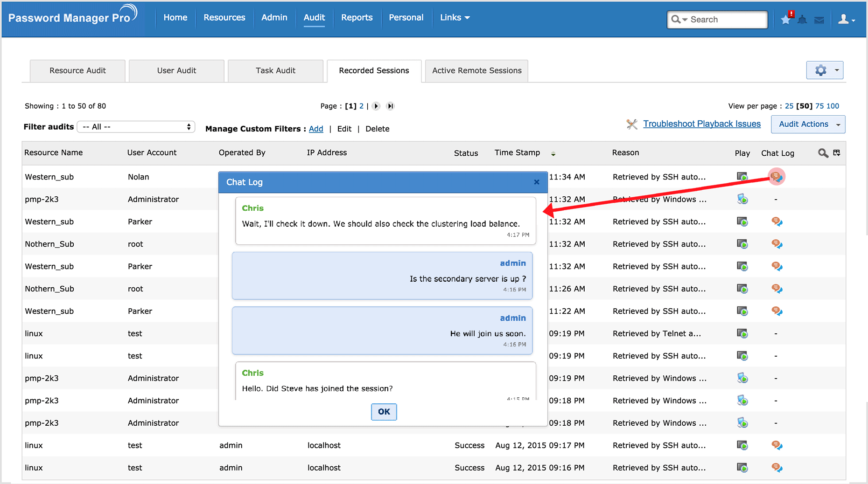This screenshot has height=484, width=868.
Task: Expand the gear settings dropdown
Action: click(825, 70)
